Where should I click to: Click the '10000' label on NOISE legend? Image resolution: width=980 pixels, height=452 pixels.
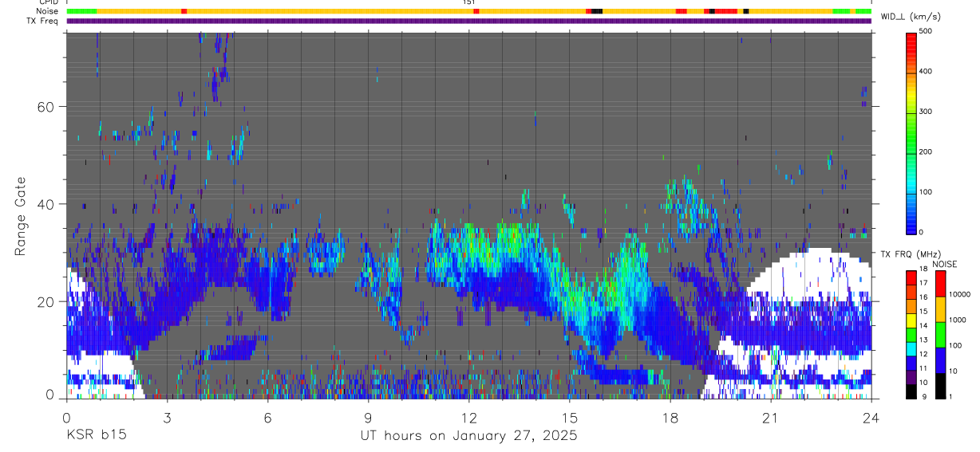[x=961, y=294]
